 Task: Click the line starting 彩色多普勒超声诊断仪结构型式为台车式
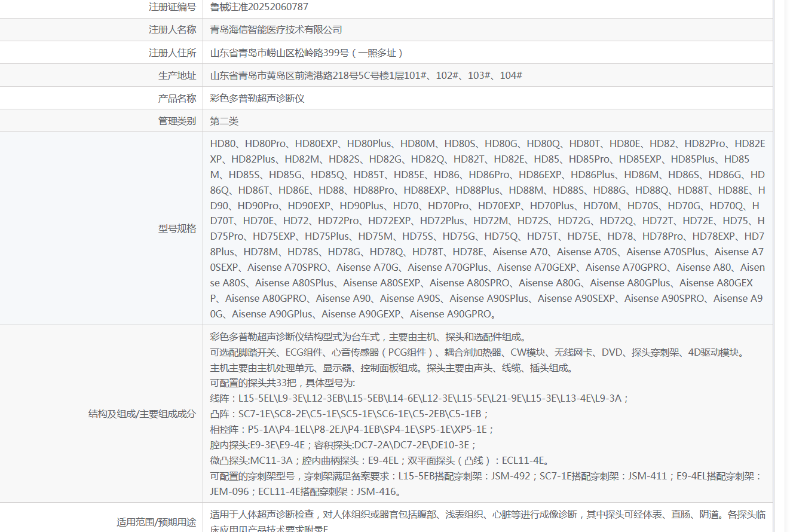368,337
